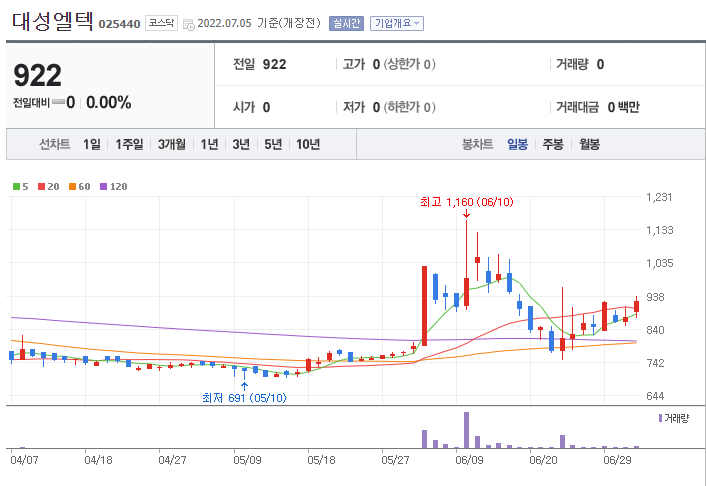Click the current price 922
Screen dimensions: 706x486
pos(37,75)
